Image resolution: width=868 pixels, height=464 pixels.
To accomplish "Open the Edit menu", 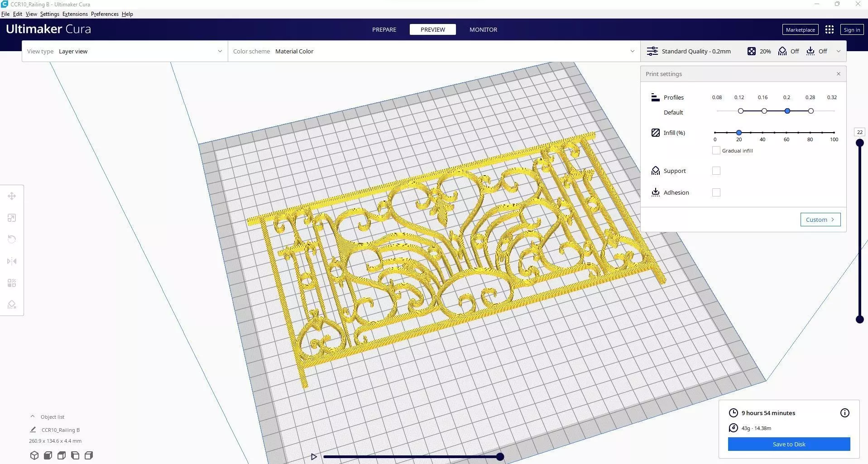I will [x=18, y=14].
